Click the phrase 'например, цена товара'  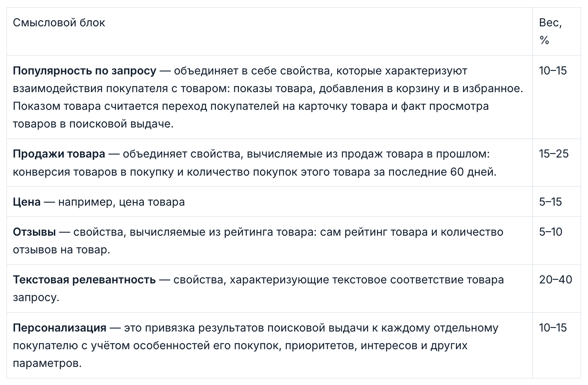(x=121, y=202)
